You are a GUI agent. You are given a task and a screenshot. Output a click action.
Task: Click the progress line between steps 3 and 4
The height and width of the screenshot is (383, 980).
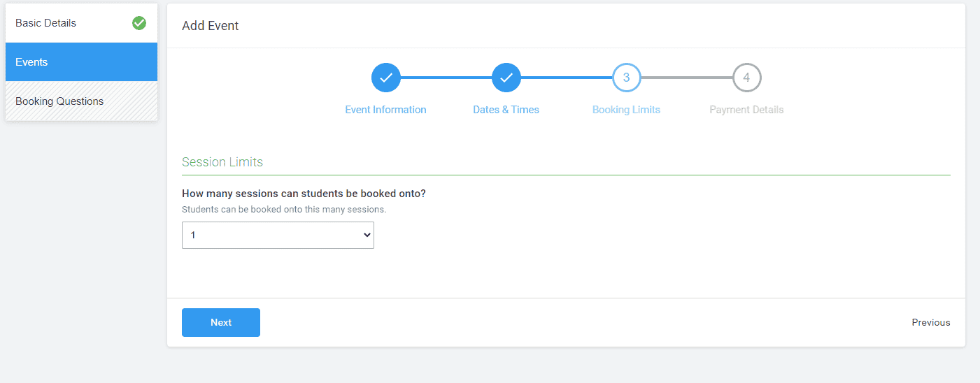click(x=686, y=78)
